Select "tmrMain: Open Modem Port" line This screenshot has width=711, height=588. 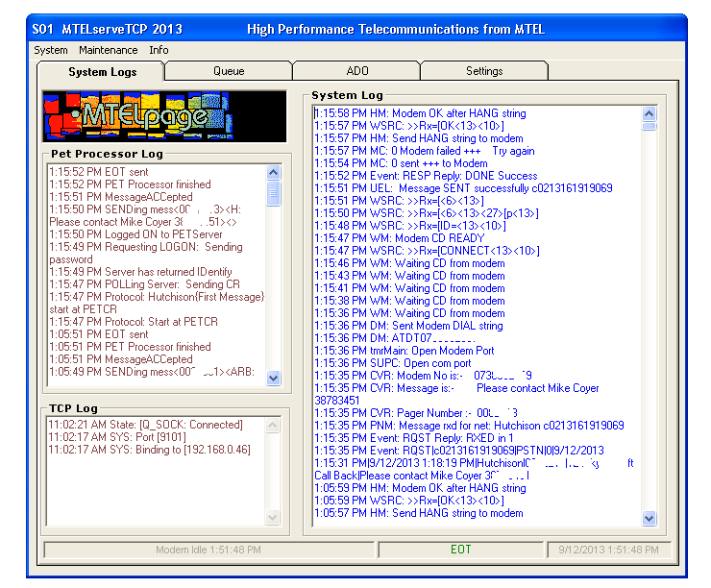405,351
